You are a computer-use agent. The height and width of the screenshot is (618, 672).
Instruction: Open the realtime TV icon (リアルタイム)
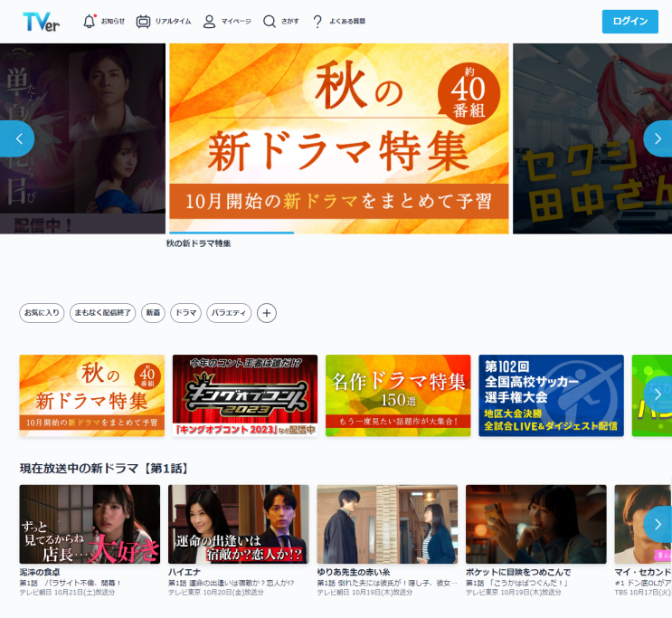(143, 22)
